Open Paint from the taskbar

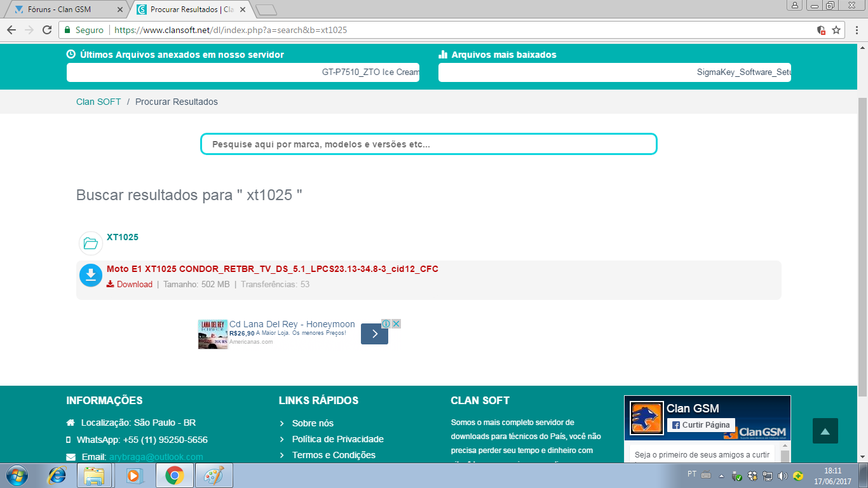pos(214,475)
